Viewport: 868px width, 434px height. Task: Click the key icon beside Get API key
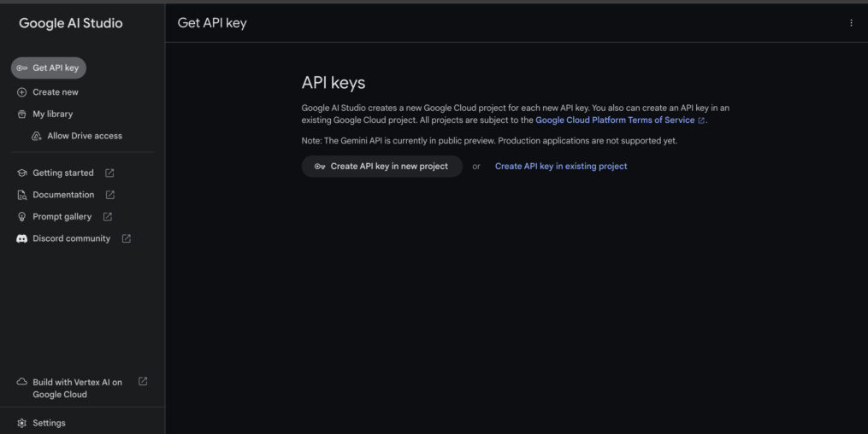[21, 68]
